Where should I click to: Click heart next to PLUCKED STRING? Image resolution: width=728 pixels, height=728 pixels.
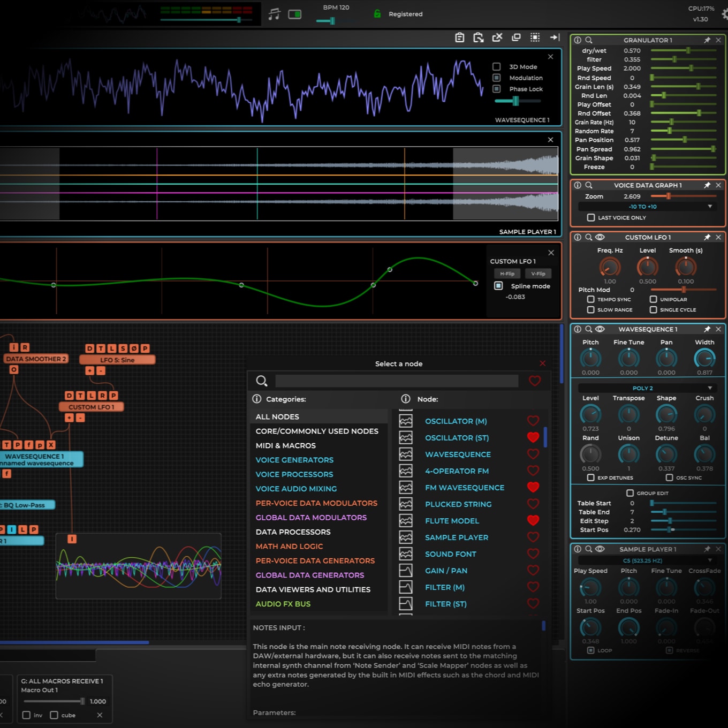click(533, 504)
